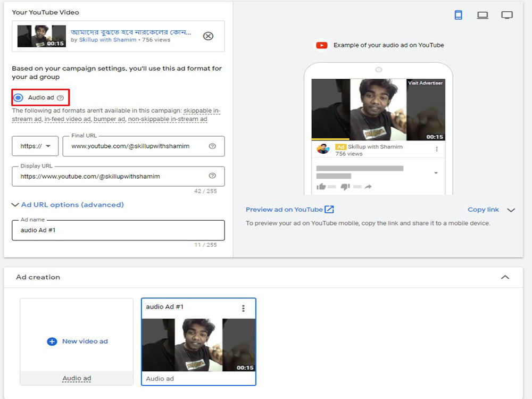Screen dimensions: 532x399
Task: Open the Final URL help icon
Action: (x=212, y=146)
